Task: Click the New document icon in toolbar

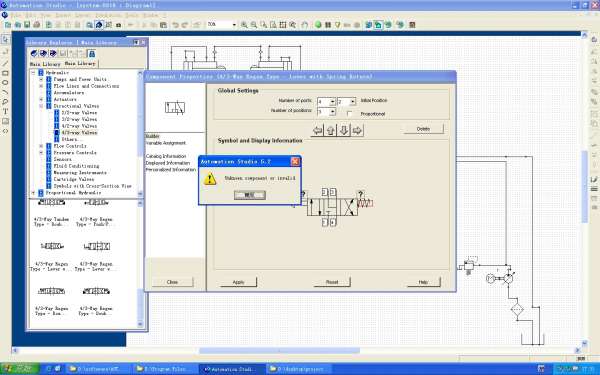Action: [8, 24]
